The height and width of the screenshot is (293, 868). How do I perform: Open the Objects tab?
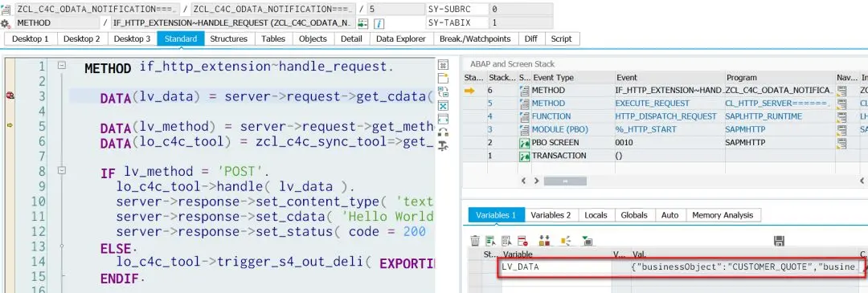[x=313, y=39]
